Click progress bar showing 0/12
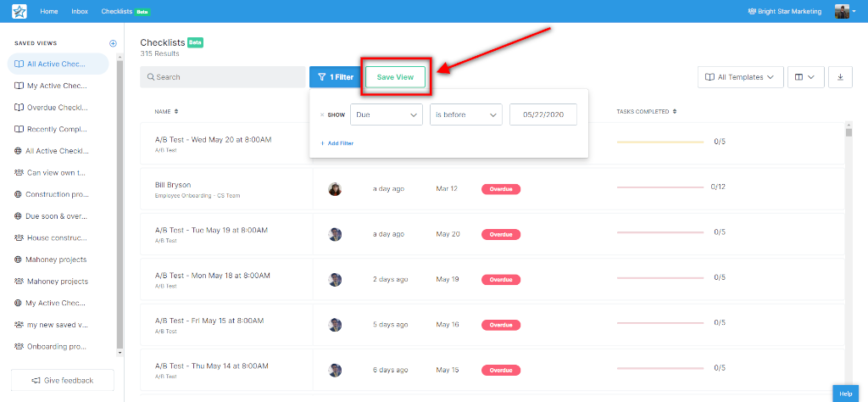 [660, 187]
